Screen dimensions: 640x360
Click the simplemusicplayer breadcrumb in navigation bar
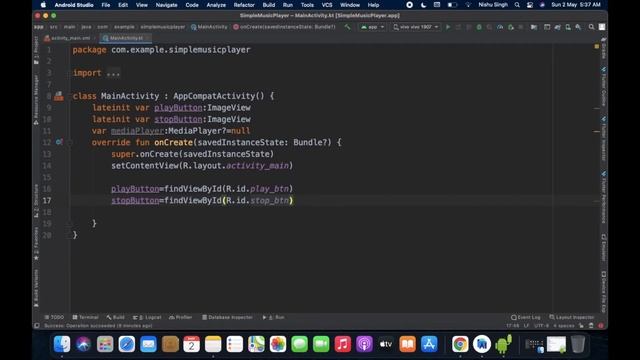pyautogui.click(x=163, y=27)
